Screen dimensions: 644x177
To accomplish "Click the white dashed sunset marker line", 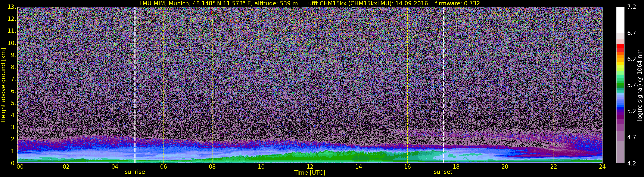I will click(443, 85).
